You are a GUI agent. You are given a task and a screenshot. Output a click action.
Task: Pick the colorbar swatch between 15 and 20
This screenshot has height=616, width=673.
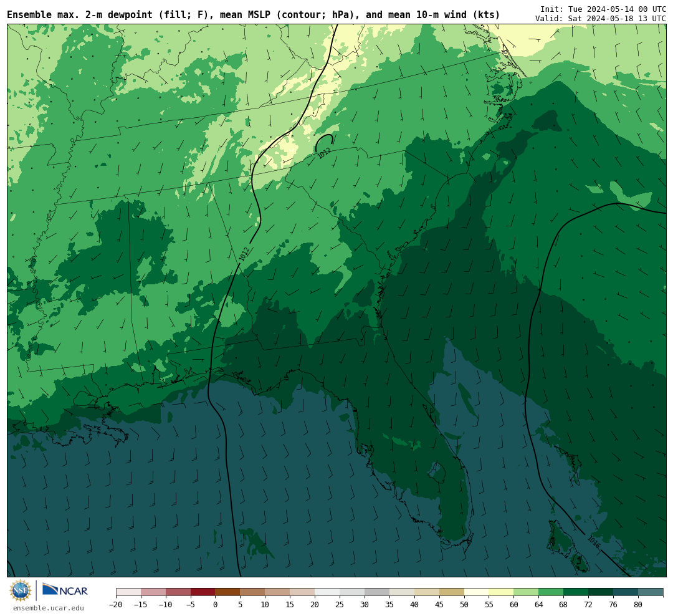click(303, 592)
